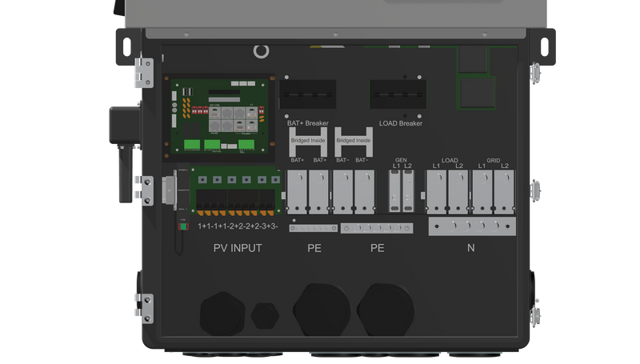Click the small green button below PV terminals
The height and width of the screenshot is (364, 640).
point(183,226)
